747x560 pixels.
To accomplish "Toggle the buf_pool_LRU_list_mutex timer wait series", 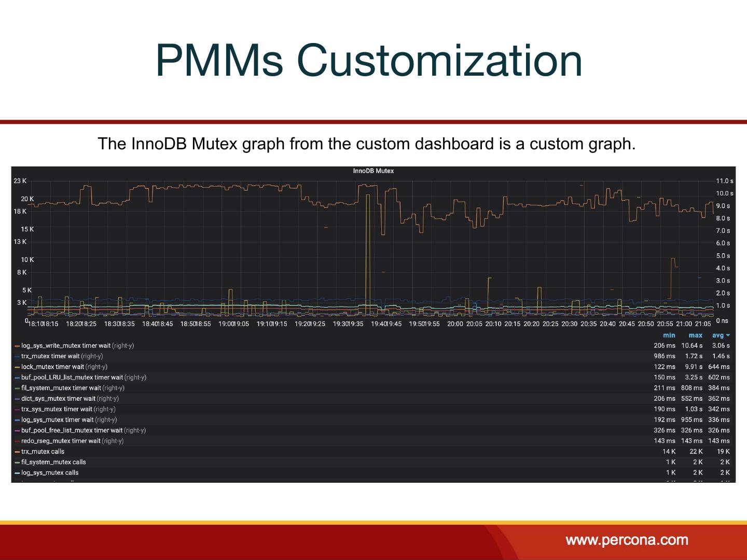I will coord(72,377).
